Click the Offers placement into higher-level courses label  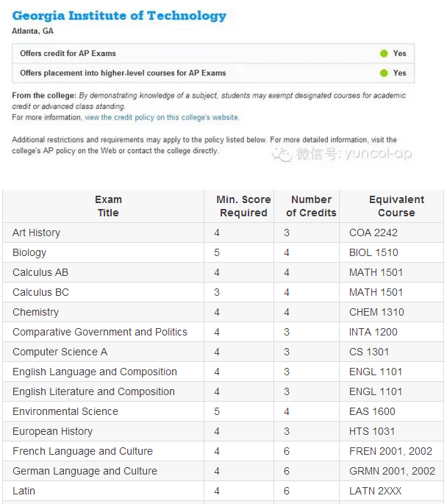(x=123, y=73)
